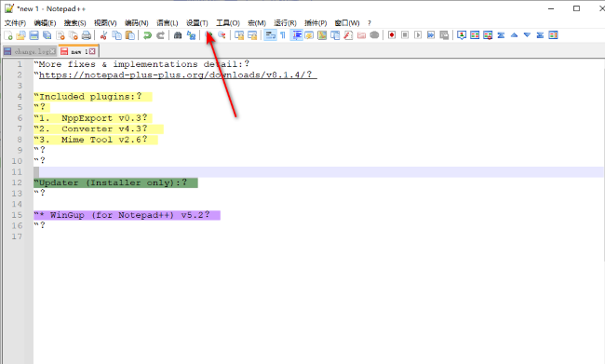Viewport: 605px width, 364px height.
Task: Open the Replace dialog toolbar icon
Action: (x=191, y=35)
